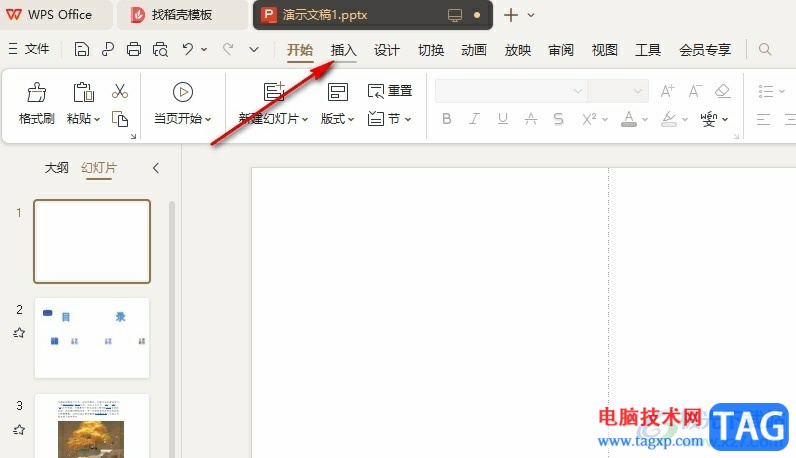The image size is (796, 458).
Task: Click the bullet list icon
Action: 766,91
